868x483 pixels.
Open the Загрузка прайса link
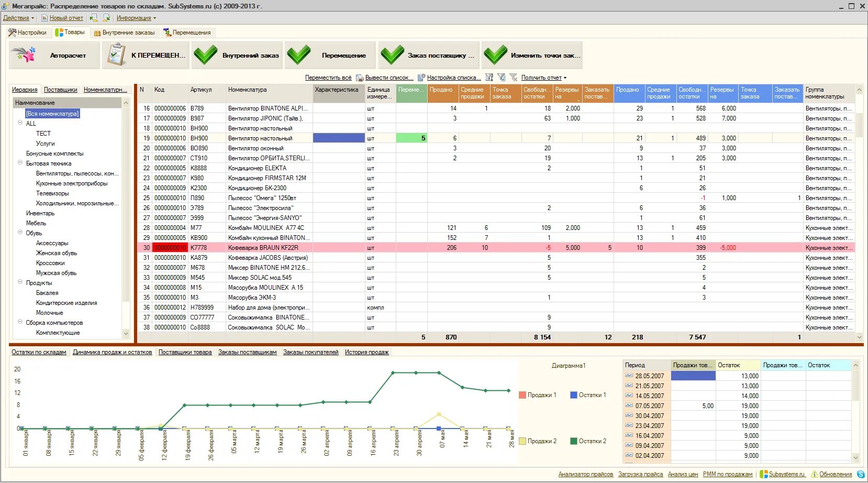pos(640,474)
